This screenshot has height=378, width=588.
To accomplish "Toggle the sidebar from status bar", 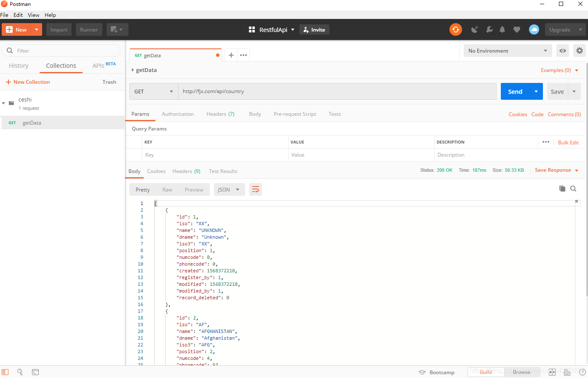I will (5, 372).
